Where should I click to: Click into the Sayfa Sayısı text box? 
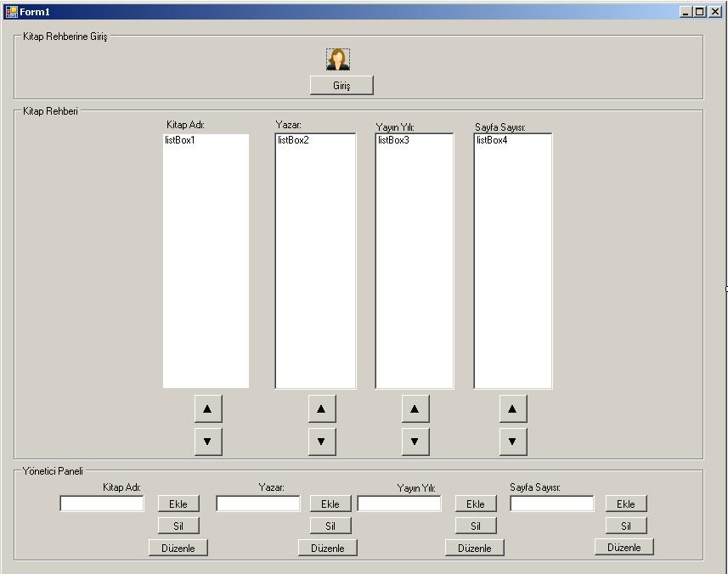[551, 504]
